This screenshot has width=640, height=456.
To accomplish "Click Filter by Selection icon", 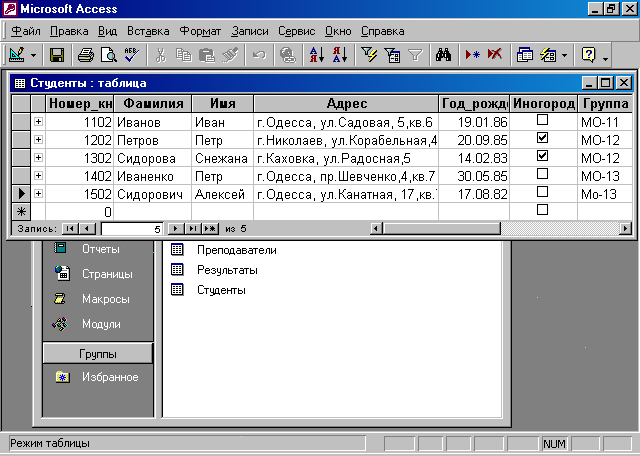I will (x=369, y=55).
